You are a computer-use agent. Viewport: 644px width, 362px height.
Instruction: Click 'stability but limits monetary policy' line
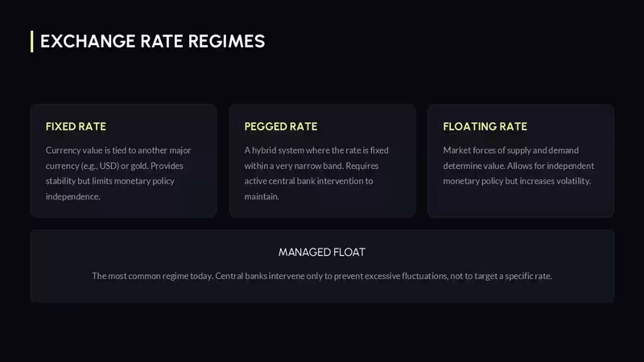tap(110, 181)
